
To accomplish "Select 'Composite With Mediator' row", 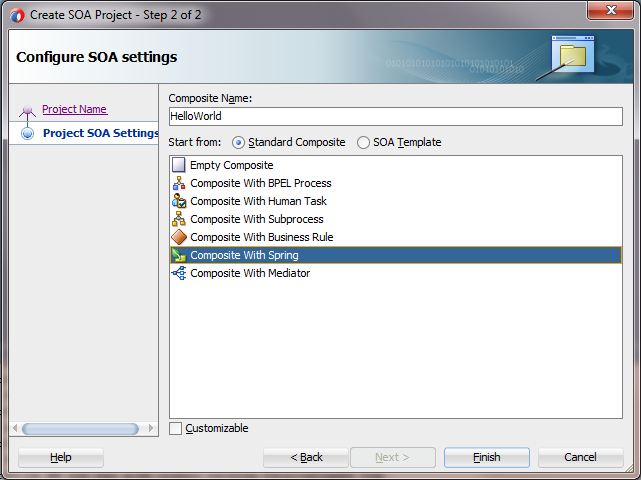I will pyautogui.click(x=396, y=273).
